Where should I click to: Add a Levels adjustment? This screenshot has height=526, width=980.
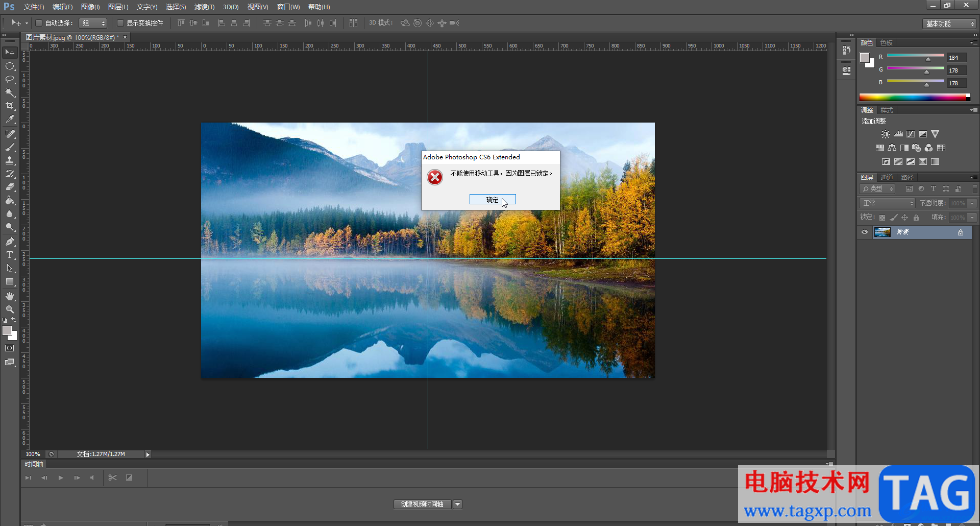(x=898, y=134)
